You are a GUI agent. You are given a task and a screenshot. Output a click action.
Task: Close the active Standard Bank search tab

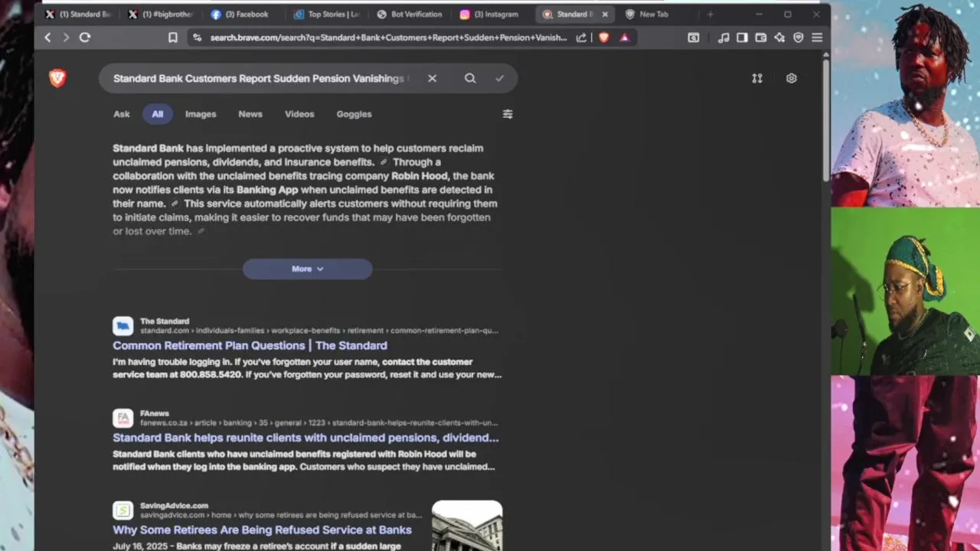point(605,14)
